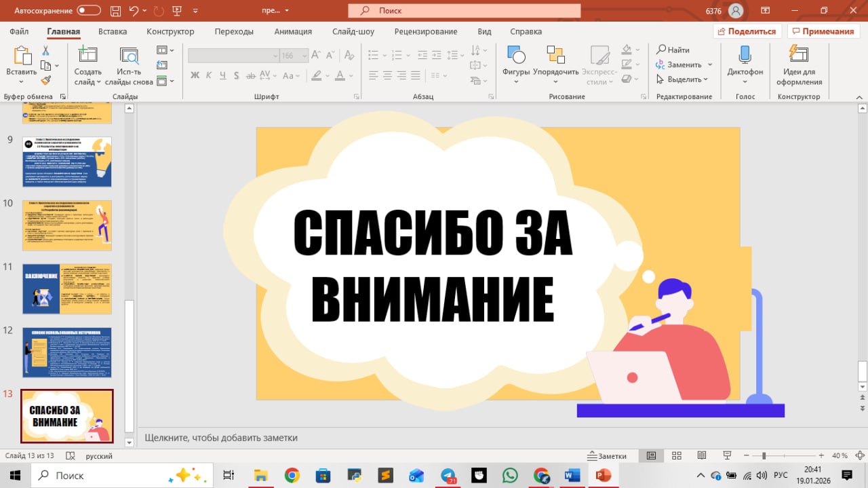Select slide 9 thumbnail
This screenshot has height=488, width=868.
point(67,162)
